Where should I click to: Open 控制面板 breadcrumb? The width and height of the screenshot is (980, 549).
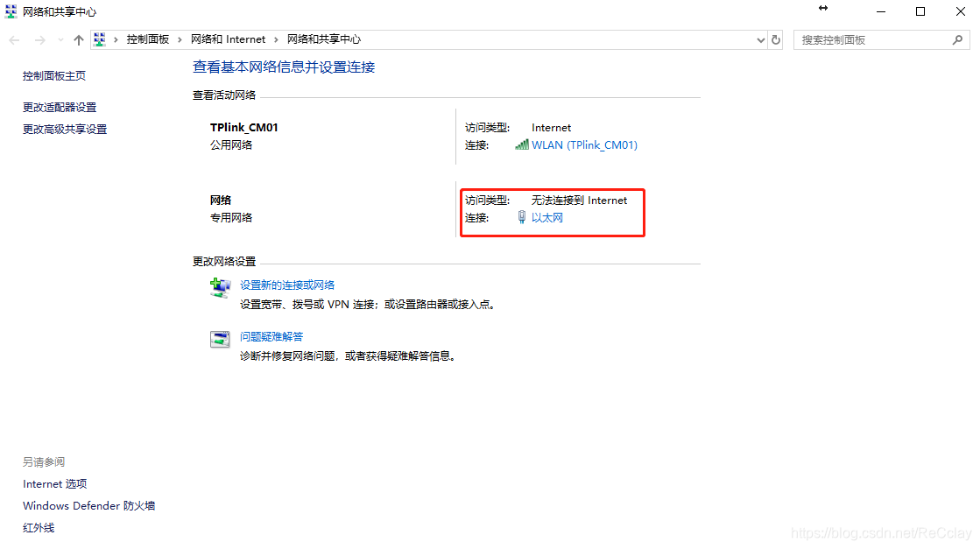(x=147, y=39)
